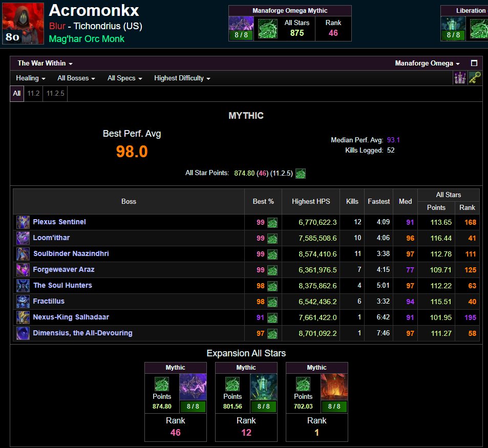Open the Manaforge Omega Mythic header title

290,11
